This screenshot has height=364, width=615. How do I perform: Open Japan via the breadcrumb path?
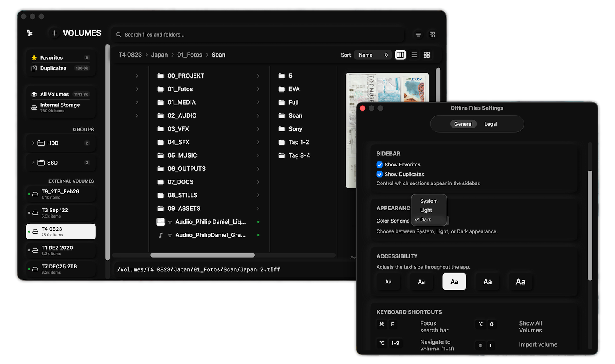159,55
